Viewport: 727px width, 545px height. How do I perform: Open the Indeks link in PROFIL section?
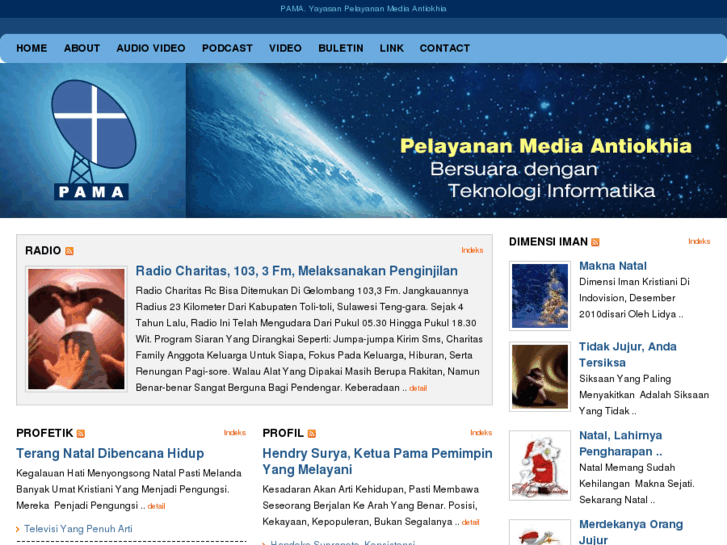click(481, 433)
